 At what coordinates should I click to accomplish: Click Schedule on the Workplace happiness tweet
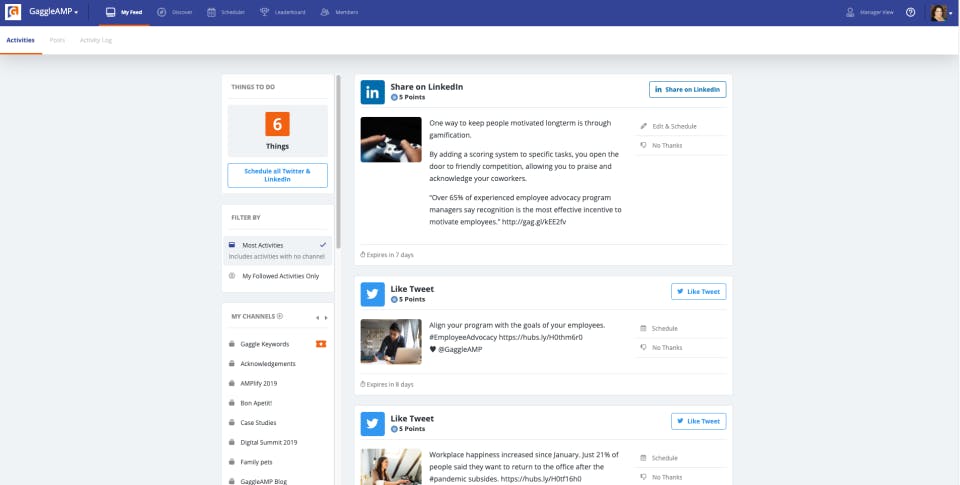[664, 458]
